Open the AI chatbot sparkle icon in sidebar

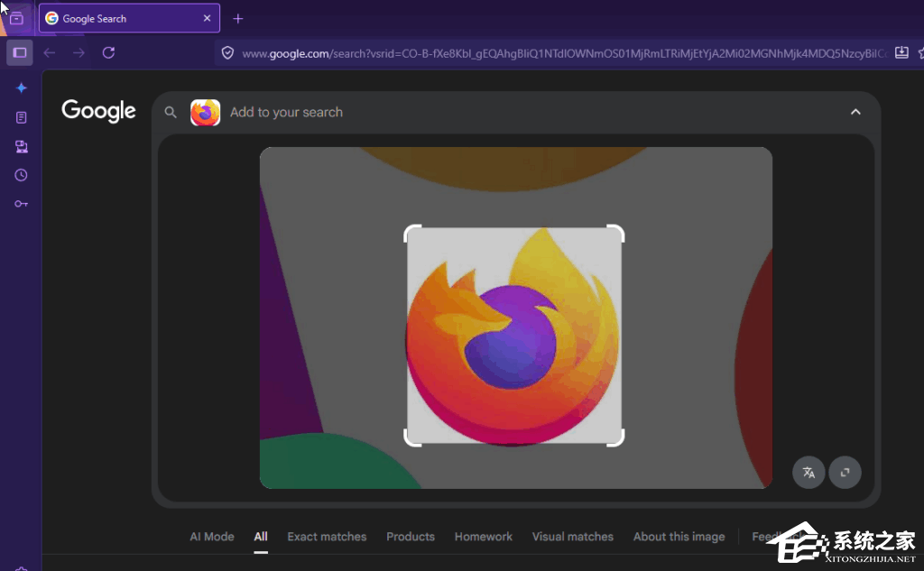tap(20, 87)
